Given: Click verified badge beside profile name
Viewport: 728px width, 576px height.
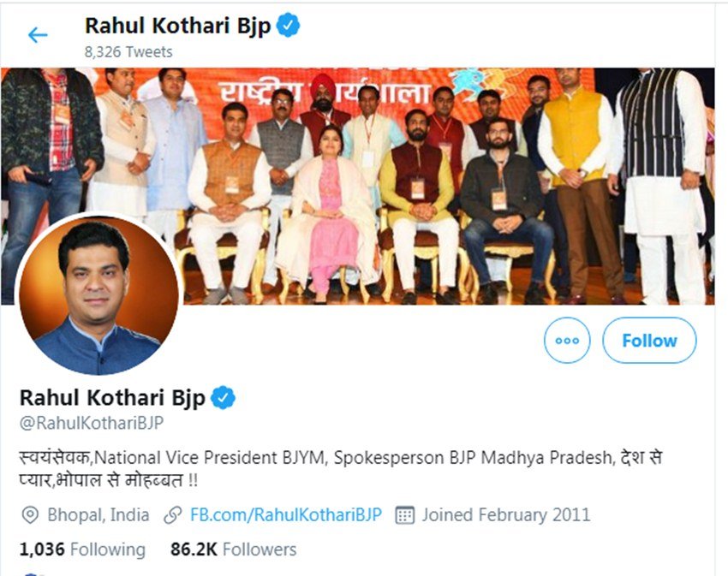Looking at the screenshot, I should click(x=224, y=397).
